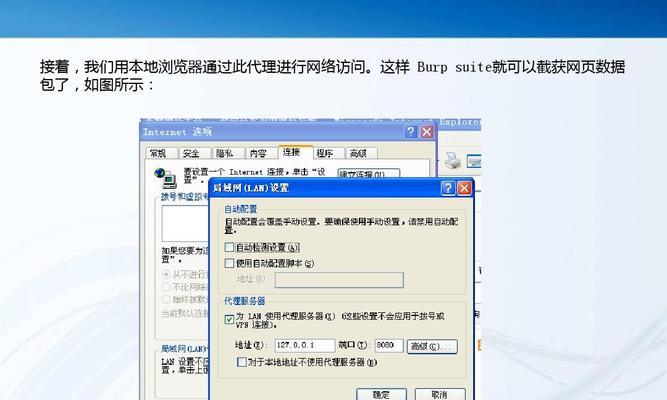Click the dial-up connections list box
Image resolution: width=667 pixels, height=400 pixels.
click(x=185, y=223)
